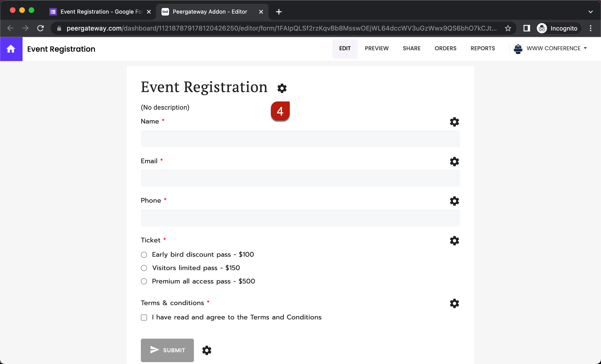The image size is (601, 364).
Task: Bookmark this page with the star icon
Action: (508, 28)
